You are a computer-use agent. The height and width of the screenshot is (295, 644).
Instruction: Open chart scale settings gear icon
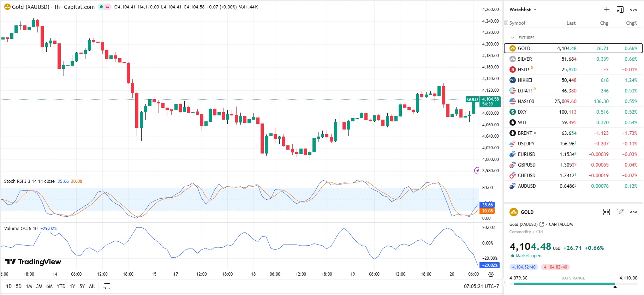click(491, 274)
